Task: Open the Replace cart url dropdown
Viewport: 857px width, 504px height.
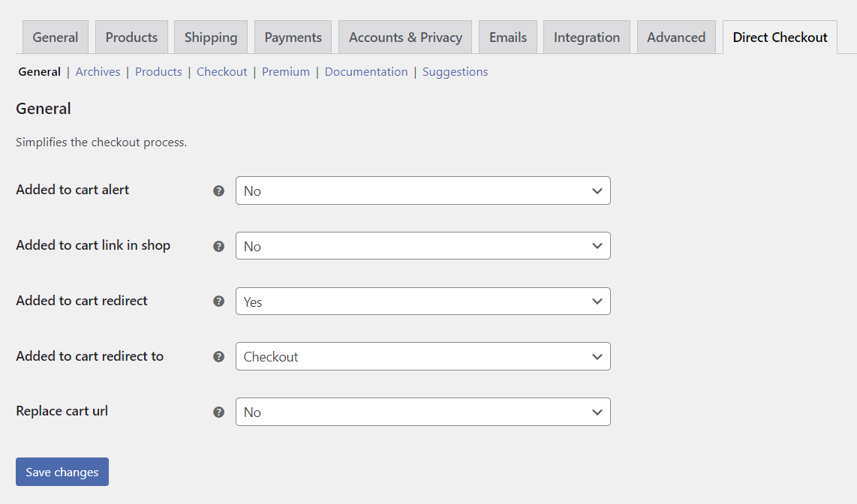Action: pos(422,412)
